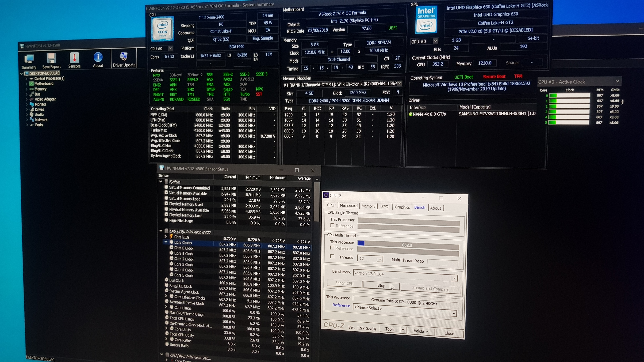Enable the Multi Thread Reference checkbox
644x362 pixels.
(332, 248)
